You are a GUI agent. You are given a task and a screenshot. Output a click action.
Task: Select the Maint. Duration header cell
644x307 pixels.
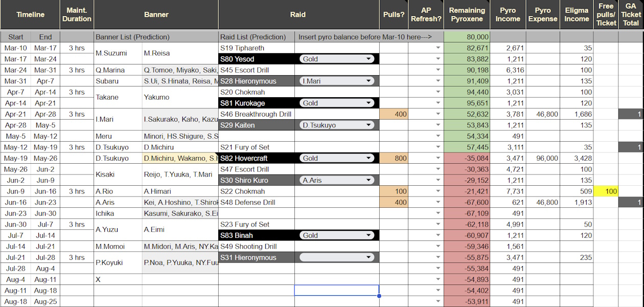click(x=77, y=15)
